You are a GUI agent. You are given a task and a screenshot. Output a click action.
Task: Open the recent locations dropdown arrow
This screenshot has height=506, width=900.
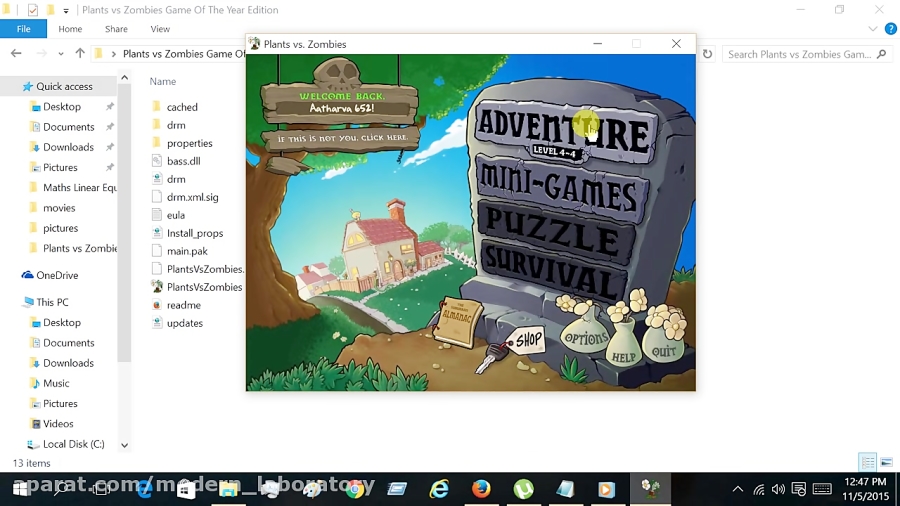(61, 54)
